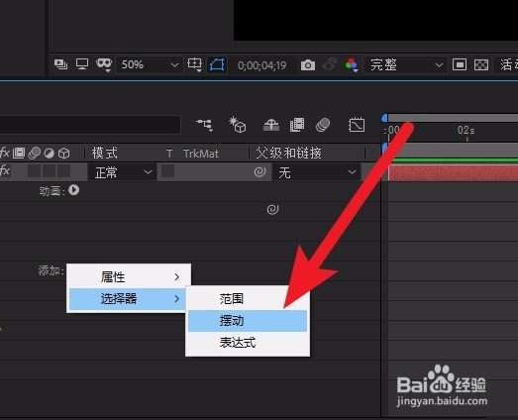Screen dimensions: 518x420
Task: Open the mask and shape path visibility options
Action: [x=104, y=64]
